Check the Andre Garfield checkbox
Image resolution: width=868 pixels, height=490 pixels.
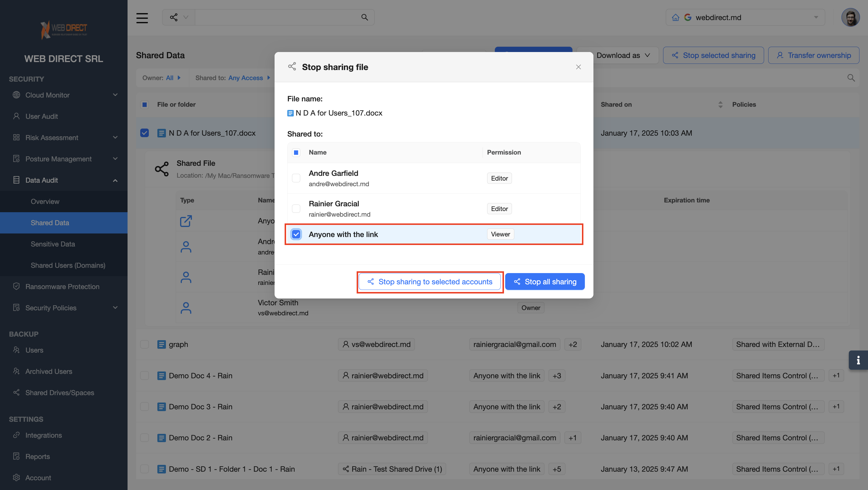pyautogui.click(x=296, y=178)
